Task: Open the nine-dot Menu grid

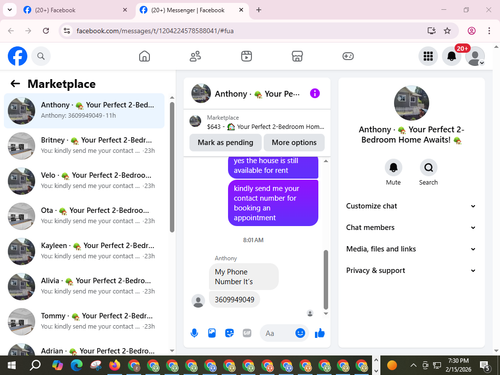Action: click(428, 56)
